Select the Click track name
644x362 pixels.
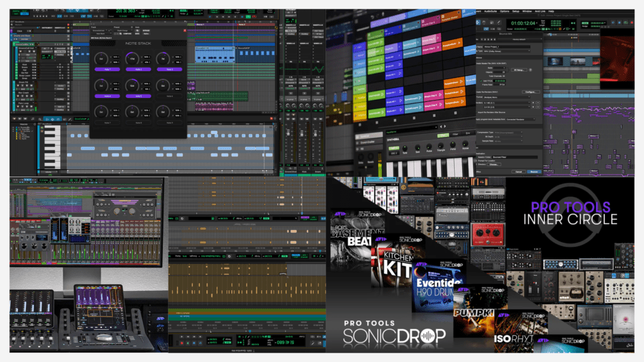(x=19, y=31)
